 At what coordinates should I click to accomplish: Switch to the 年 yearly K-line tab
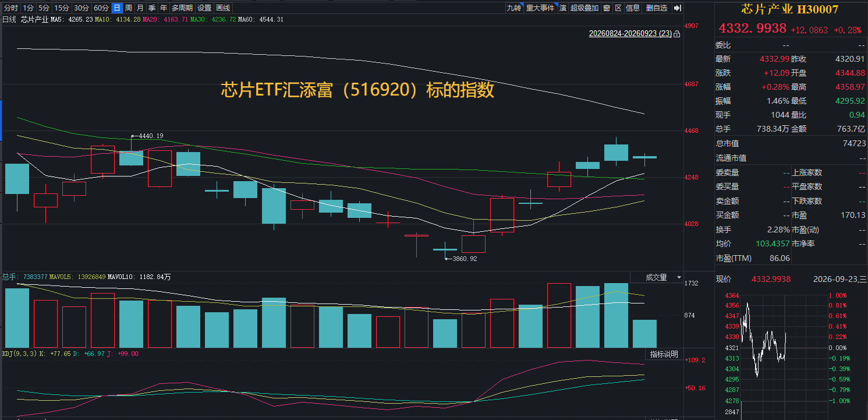click(x=164, y=8)
